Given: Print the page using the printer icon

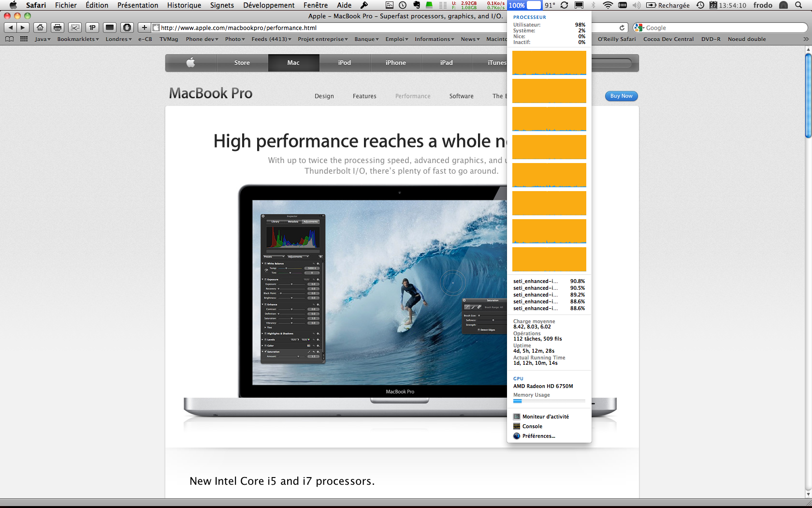Looking at the screenshot, I should tap(58, 28).
